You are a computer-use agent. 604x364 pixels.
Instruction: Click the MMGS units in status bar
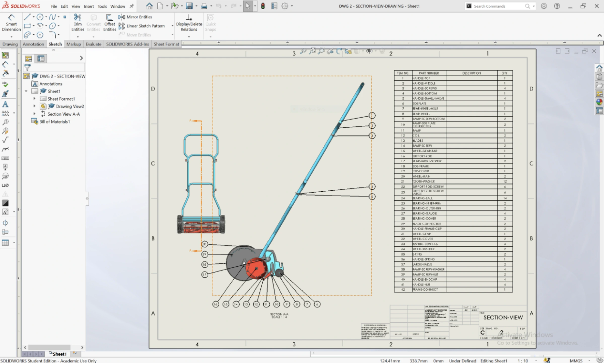(576, 361)
